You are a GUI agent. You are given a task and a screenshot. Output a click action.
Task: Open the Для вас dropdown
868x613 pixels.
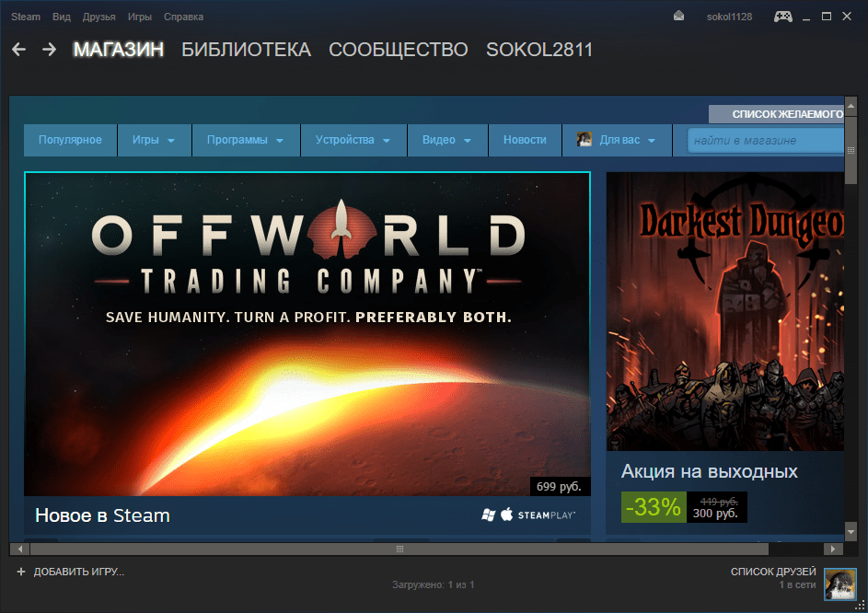click(x=617, y=140)
